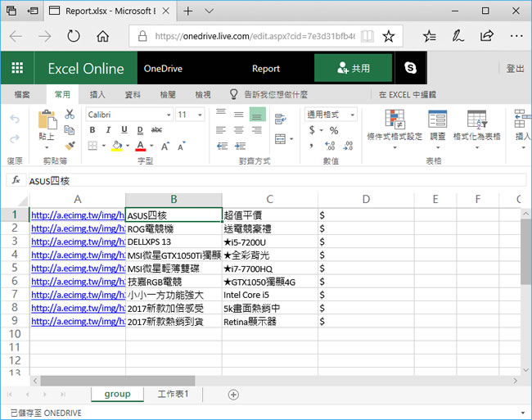Open borders dropdown arrow
532x420 pixels.
pyautogui.click(x=104, y=146)
